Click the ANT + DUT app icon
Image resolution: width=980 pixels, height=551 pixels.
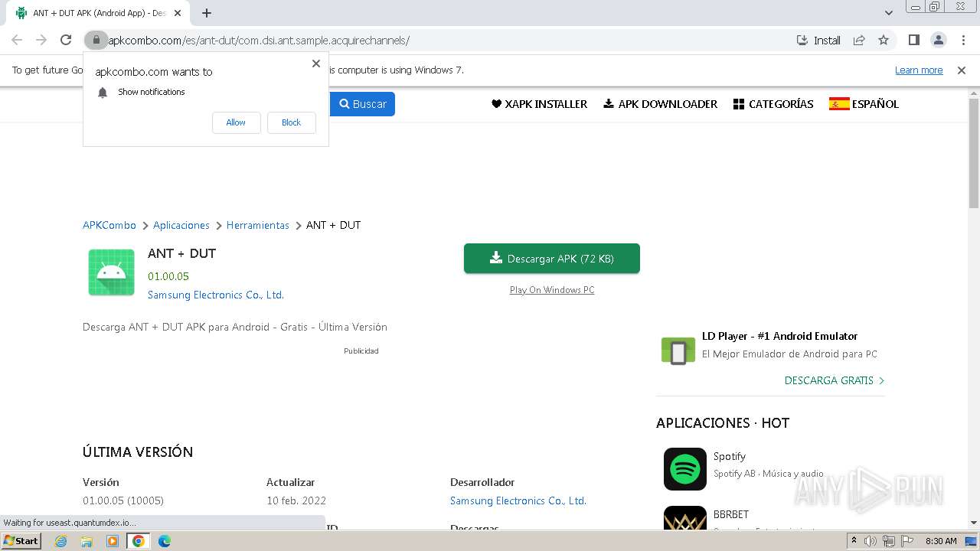coord(111,272)
